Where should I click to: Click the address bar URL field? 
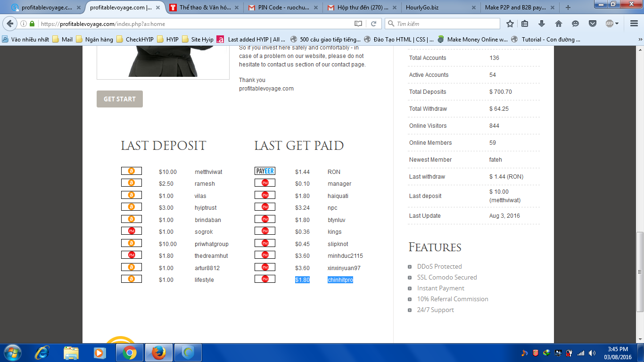coord(196,24)
